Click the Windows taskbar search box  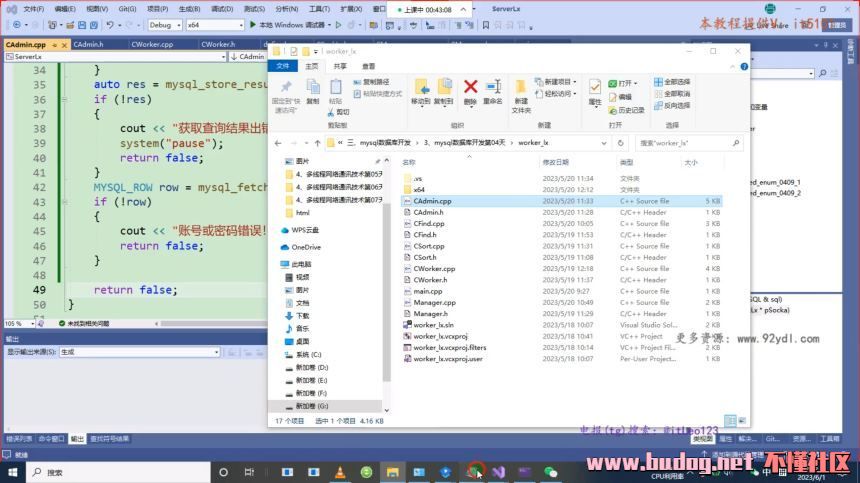[118, 472]
